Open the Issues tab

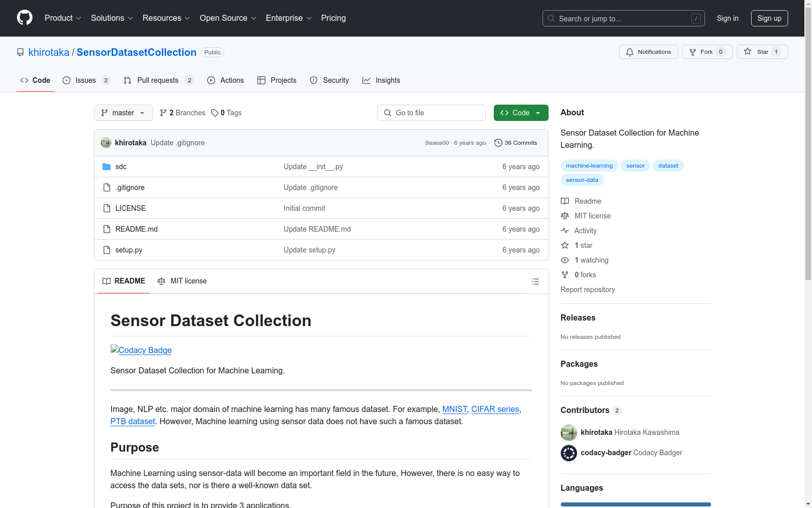coord(86,80)
